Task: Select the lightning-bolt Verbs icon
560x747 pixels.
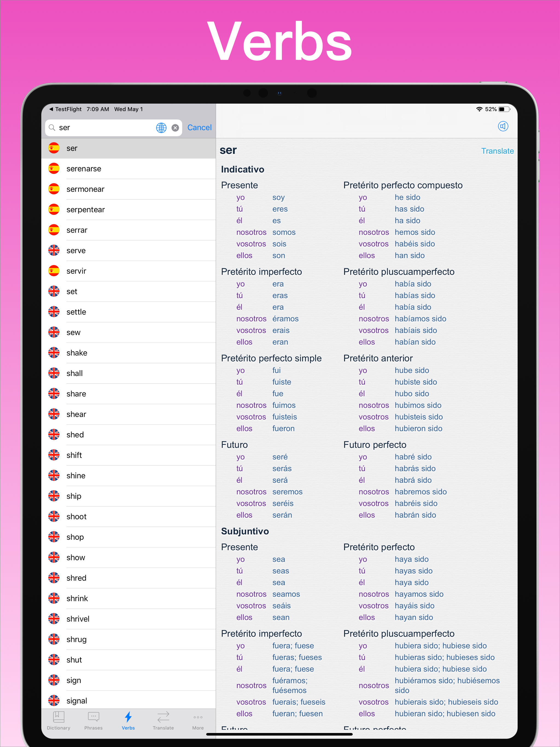Action: coord(128,717)
